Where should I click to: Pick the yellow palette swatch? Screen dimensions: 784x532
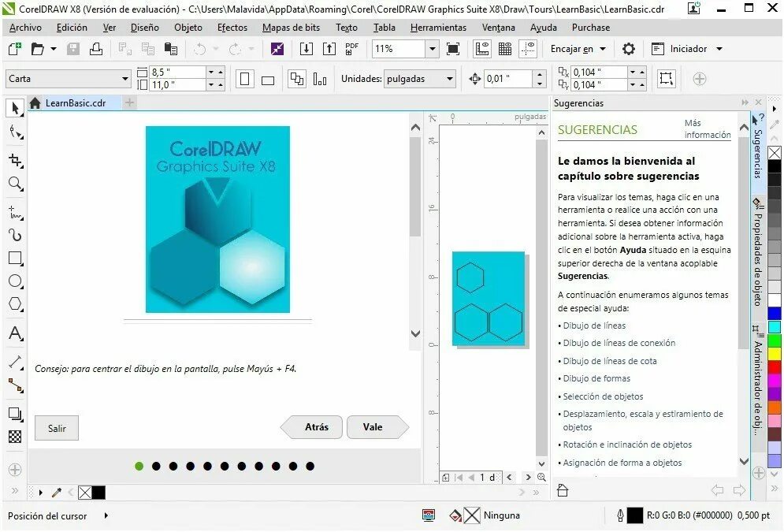click(x=775, y=354)
